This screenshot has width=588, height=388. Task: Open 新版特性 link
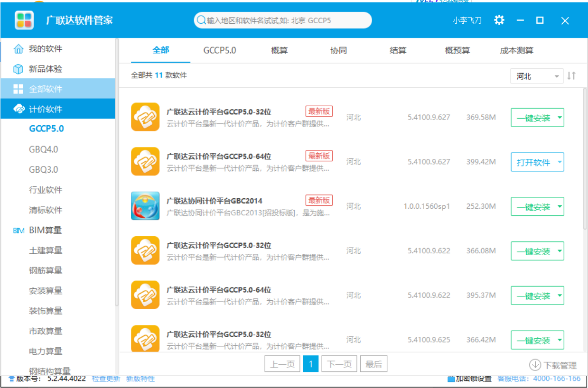(x=140, y=379)
